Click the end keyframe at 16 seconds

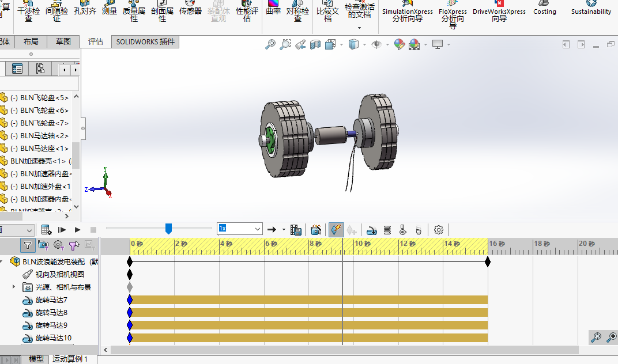coord(488,261)
